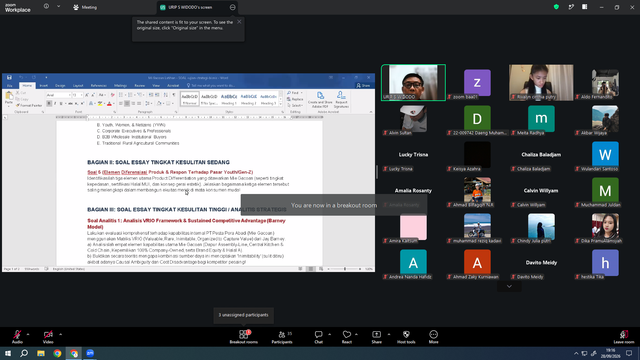Apply Normal style in Word gallery
This screenshot has width=640, height=360.
tap(190, 98)
